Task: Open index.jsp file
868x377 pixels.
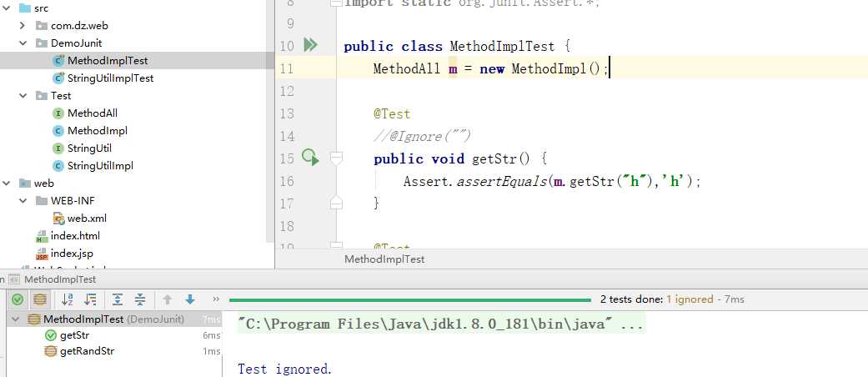Action: coord(72,254)
